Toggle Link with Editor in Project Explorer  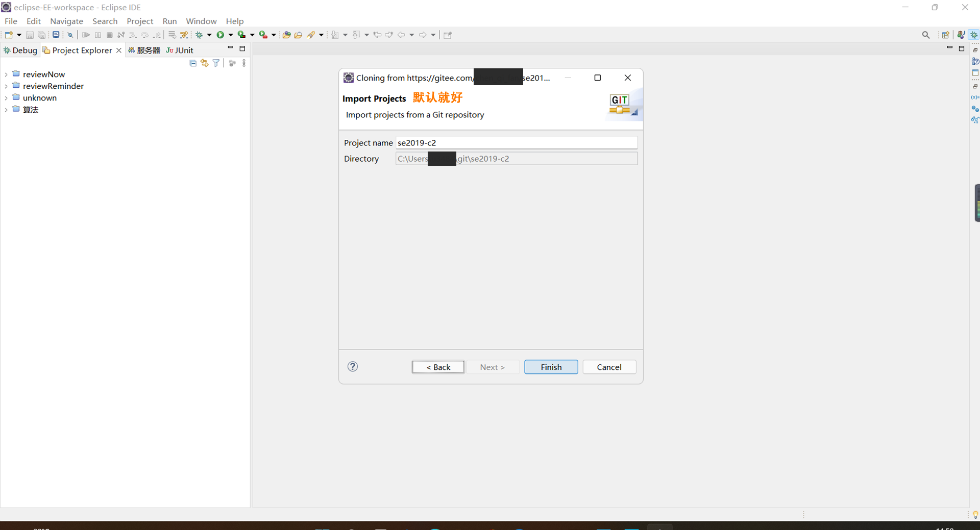coord(204,63)
